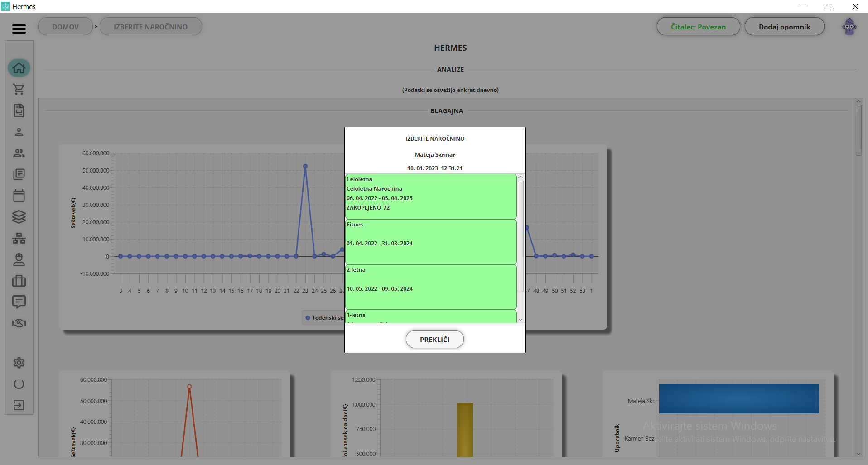
Task: Click the dialog list scroll down arrow
Action: 521,320
